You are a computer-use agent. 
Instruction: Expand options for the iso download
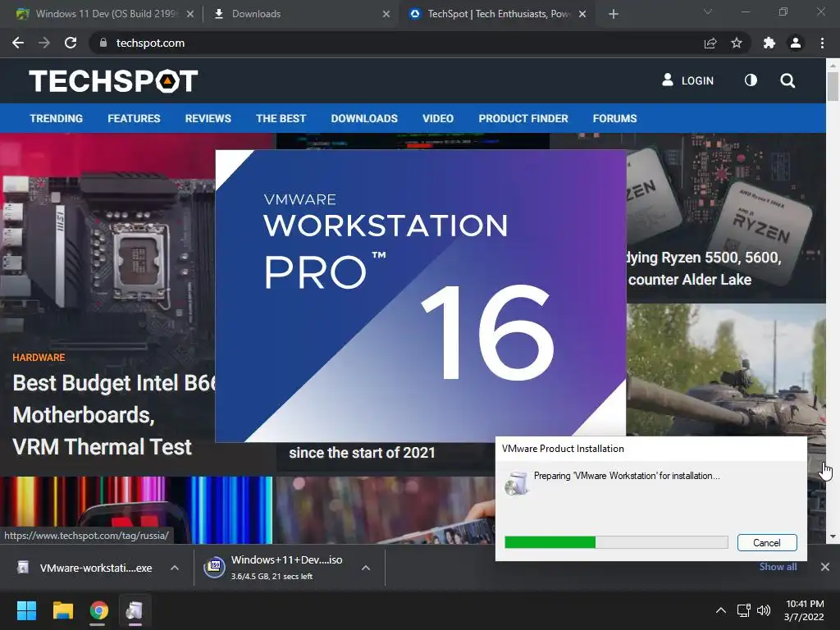click(x=366, y=568)
